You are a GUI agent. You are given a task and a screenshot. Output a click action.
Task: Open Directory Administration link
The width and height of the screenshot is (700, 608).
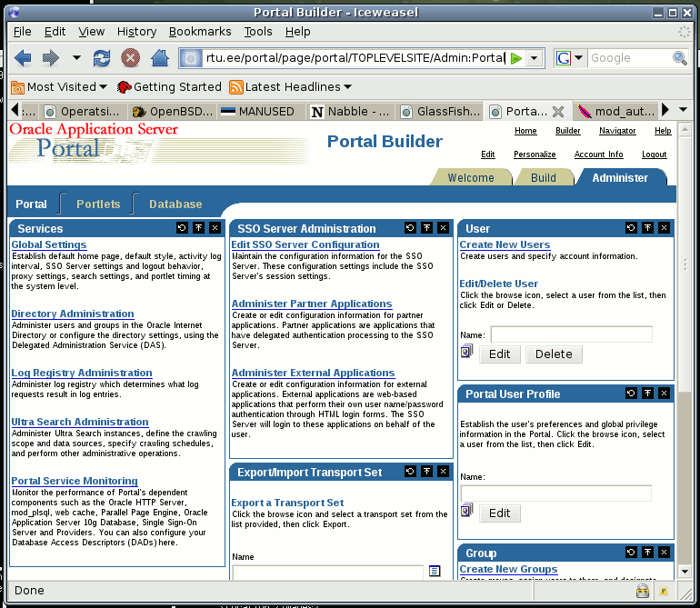point(73,314)
